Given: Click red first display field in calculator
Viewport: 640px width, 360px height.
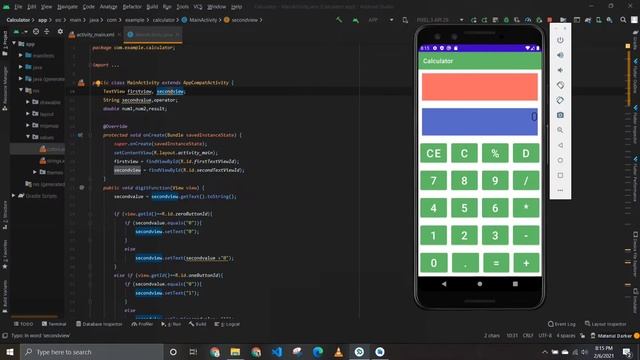Looking at the screenshot, I should coord(480,87).
